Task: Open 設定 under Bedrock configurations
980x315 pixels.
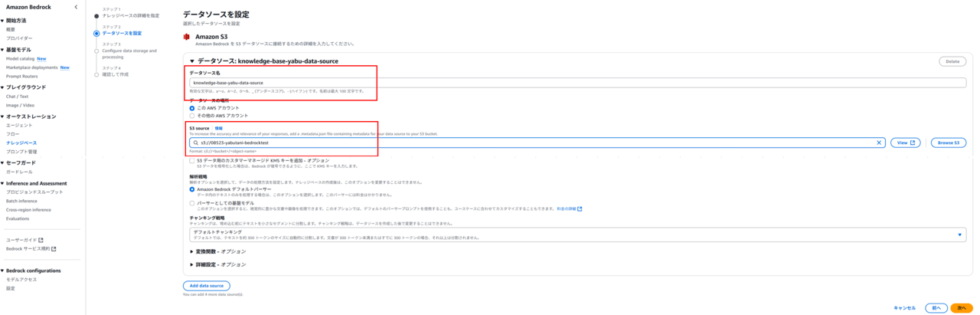Action: coord(11,288)
